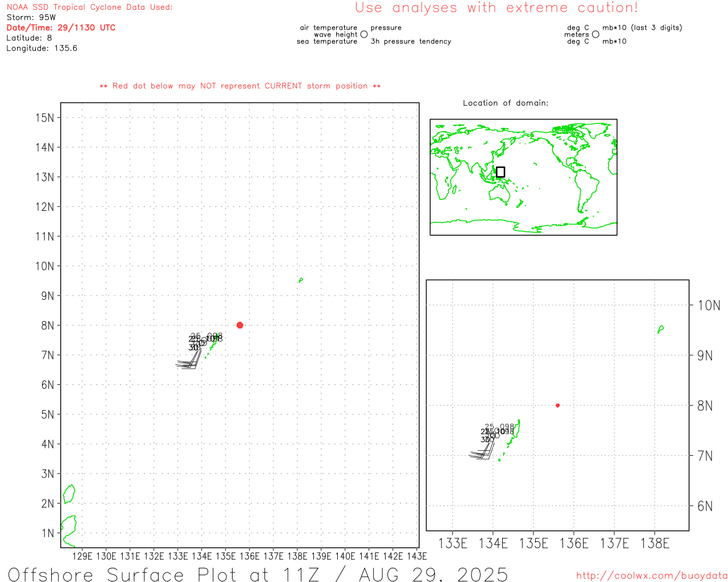
Task: Click the red dot disclaimer notice text
Action: point(240,86)
